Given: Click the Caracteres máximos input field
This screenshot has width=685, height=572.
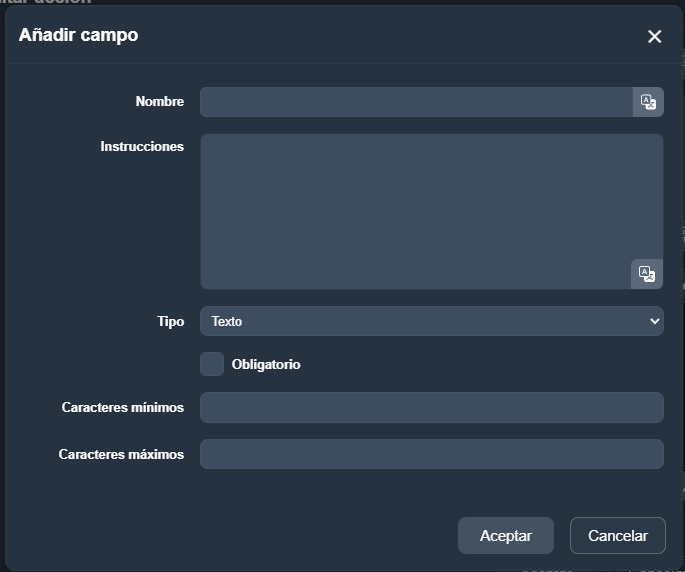Looking at the screenshot, I should point(431,454).
